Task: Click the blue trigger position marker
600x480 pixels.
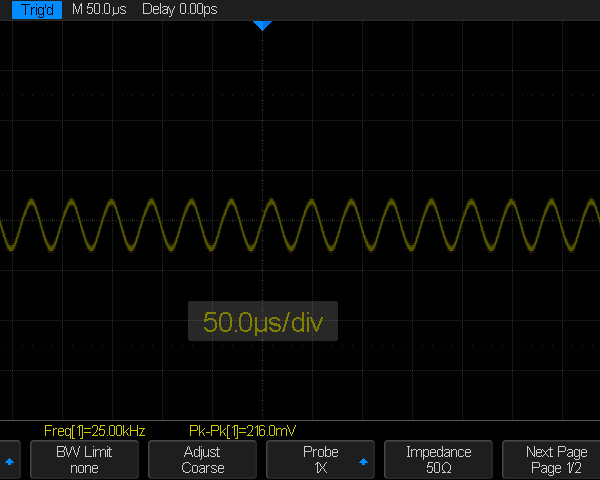Action: 262,25
